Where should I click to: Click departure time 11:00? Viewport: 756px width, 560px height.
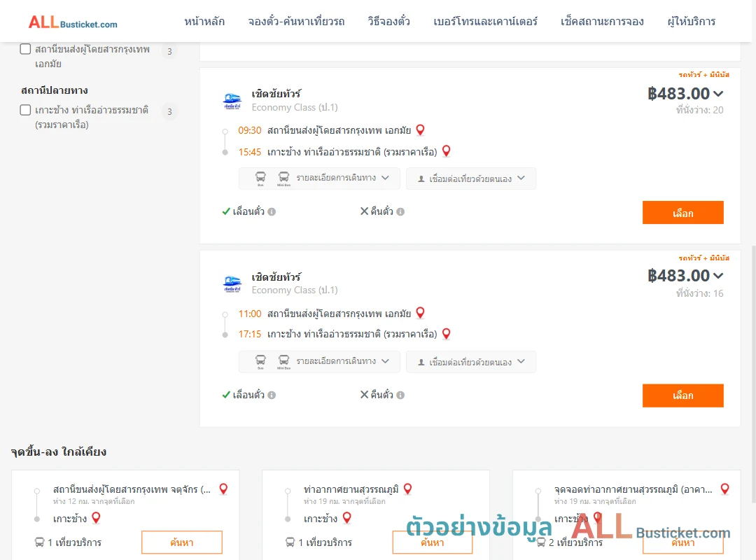250,314
